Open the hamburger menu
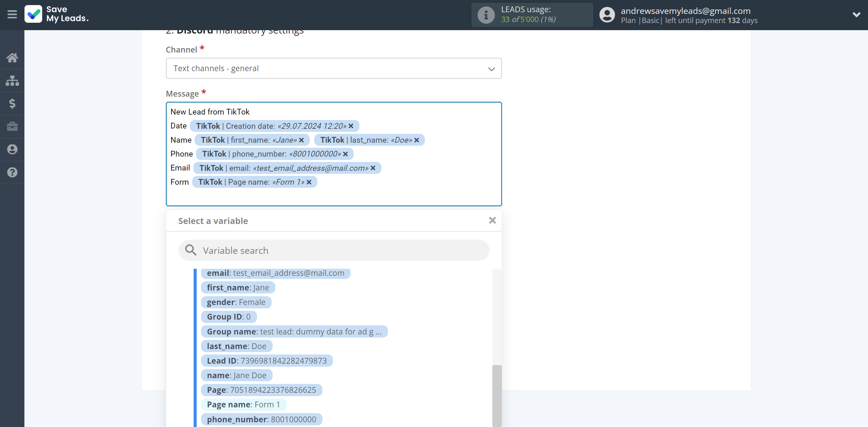Viewport: 868px width, 427px height. (12, 15)
